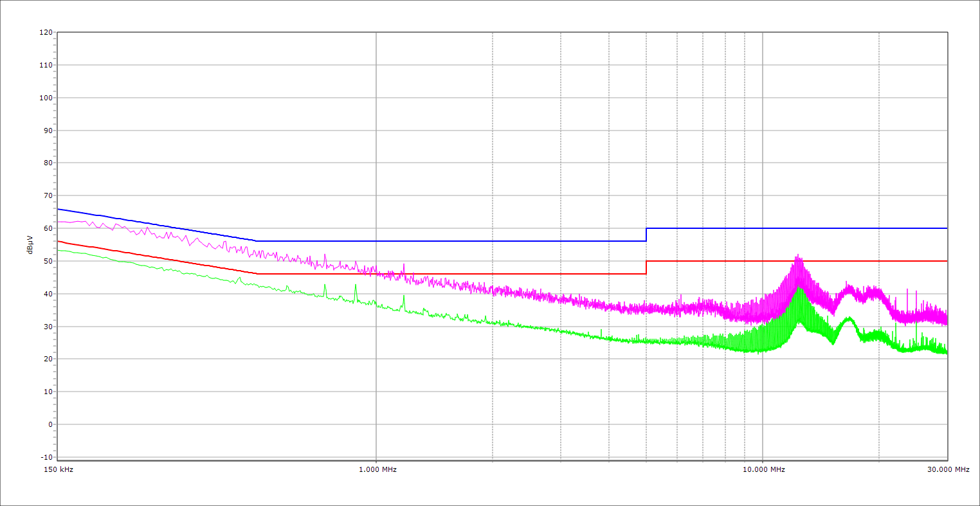
Task: Click the 10.000 MHz x-axis label
Action: (764, 469)
